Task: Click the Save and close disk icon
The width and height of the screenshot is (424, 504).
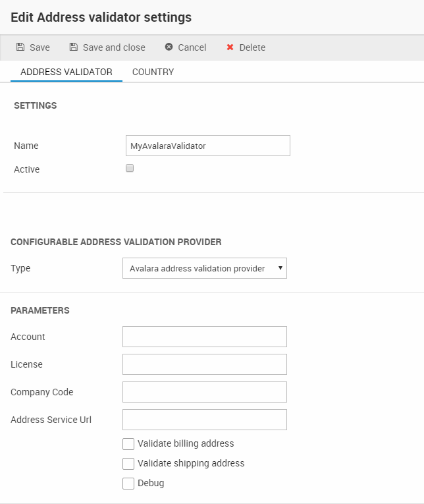Action: tap(74, 47)
